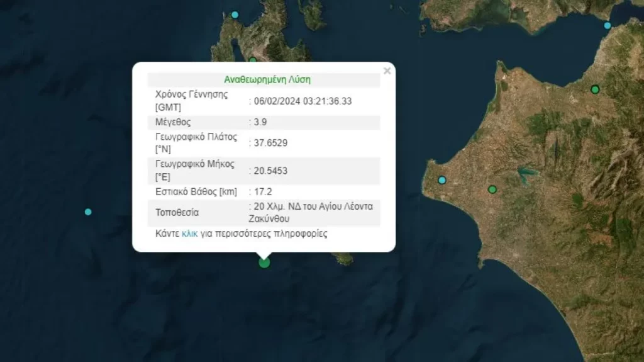Select the large green epicenter marker below popup
The width and height of the screenshot is (644, 362).
click(264, 262)
